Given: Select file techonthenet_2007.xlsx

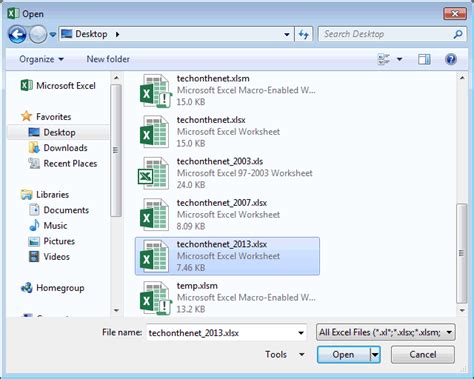Looking at the screenshot, I should point(227,215).
